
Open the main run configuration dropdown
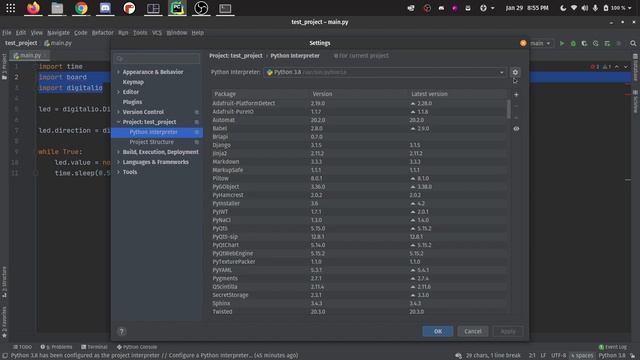540,43
